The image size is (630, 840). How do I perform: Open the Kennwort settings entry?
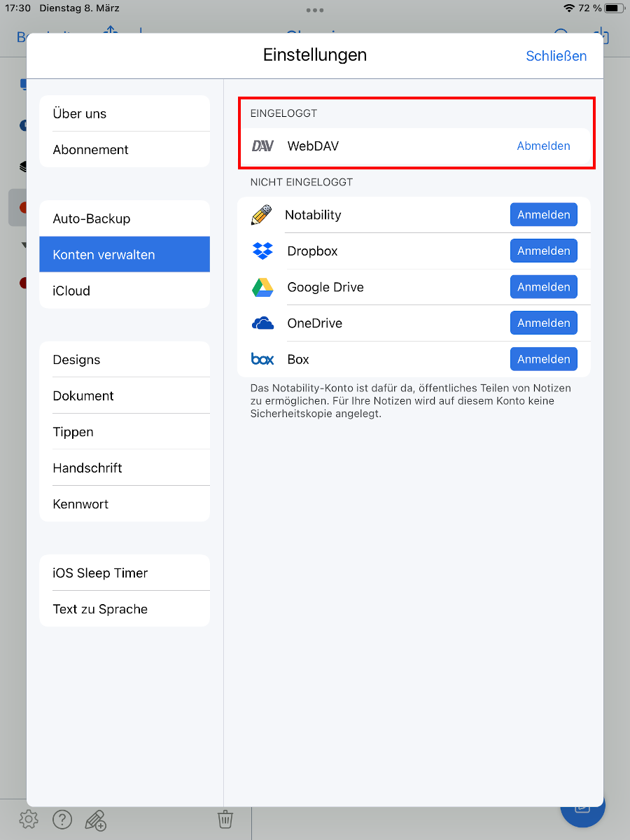pyautogui.click(x=125, y=504)
